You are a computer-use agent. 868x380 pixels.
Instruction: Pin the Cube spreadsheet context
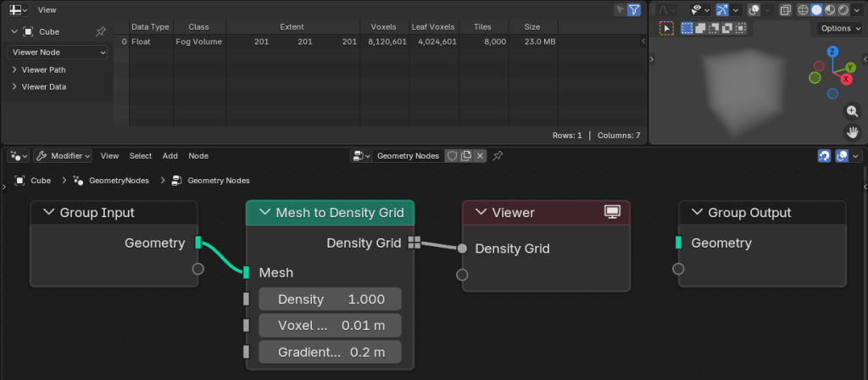[x=101, y=31]
